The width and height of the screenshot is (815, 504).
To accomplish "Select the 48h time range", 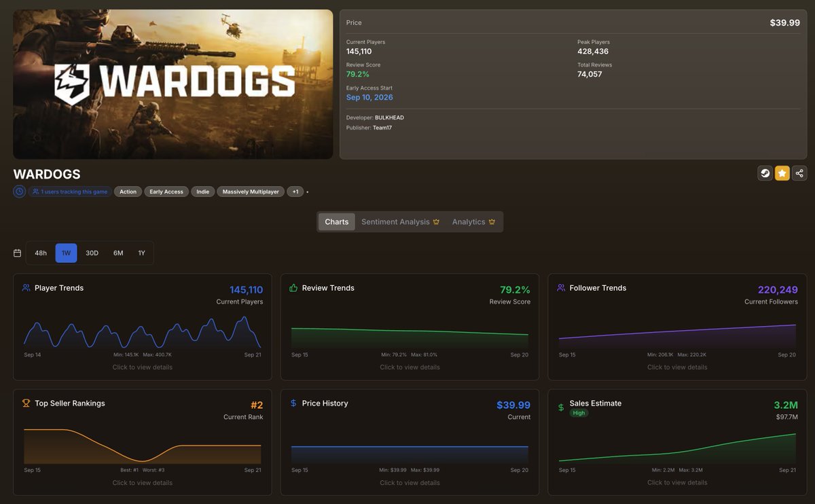I will pos(41,253).
